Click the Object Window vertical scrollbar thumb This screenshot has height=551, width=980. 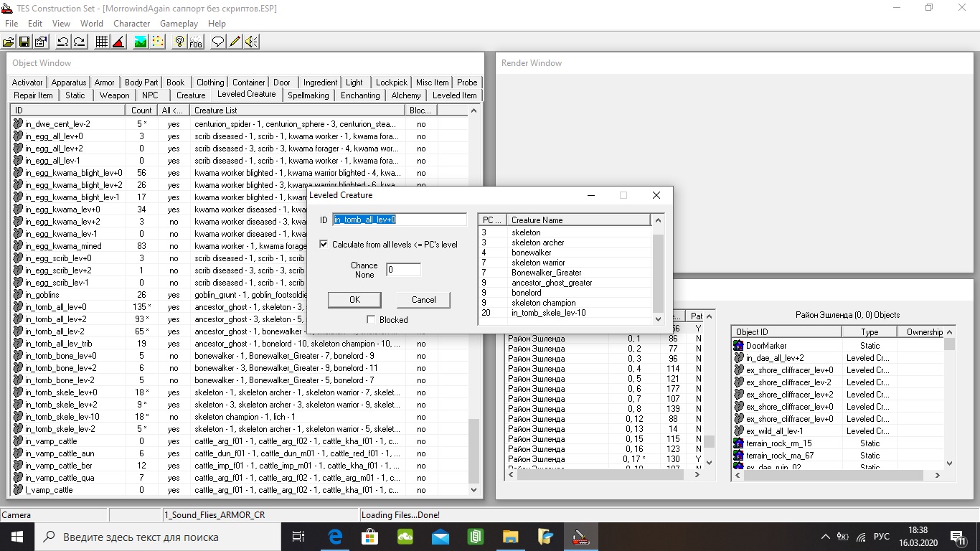473,451
